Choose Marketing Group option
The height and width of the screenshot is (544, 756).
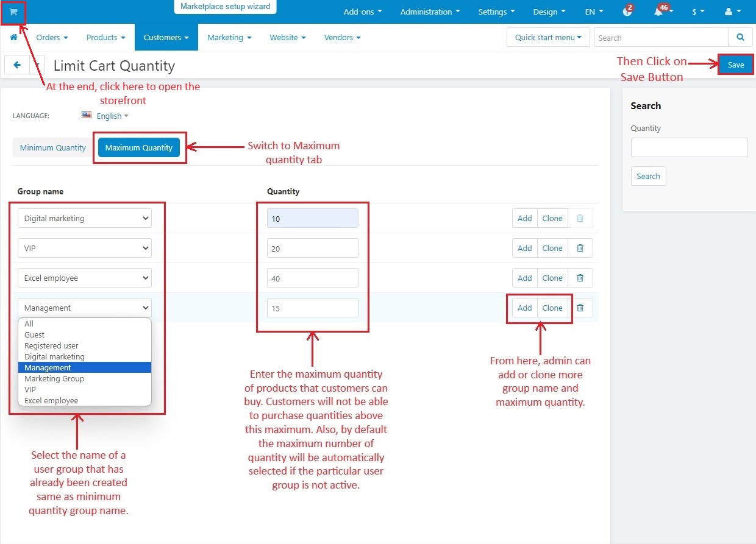[85, 378]
